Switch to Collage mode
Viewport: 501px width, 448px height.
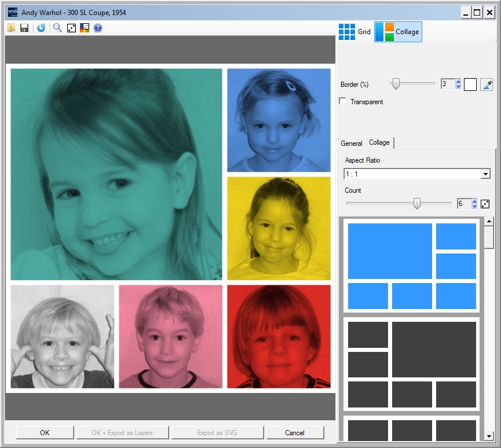398,32
